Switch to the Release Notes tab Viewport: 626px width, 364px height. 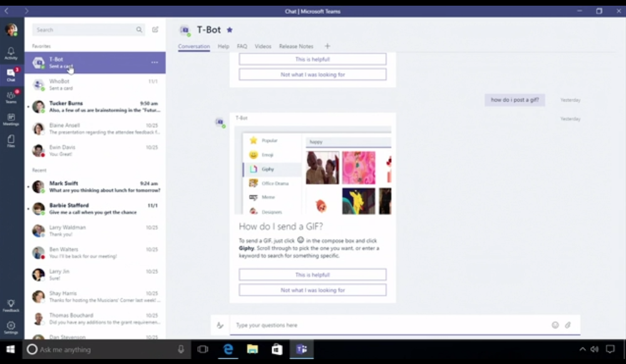click(x=296, y=46)
